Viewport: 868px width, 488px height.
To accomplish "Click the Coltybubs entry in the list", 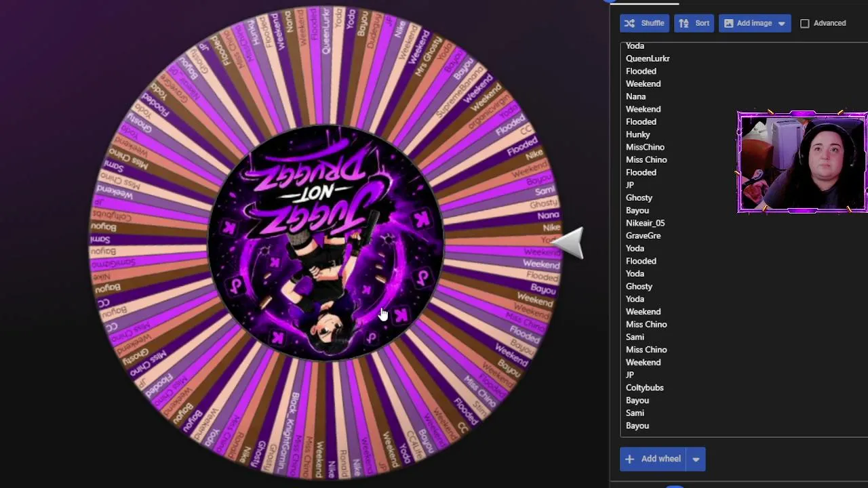I will [644, 388].
